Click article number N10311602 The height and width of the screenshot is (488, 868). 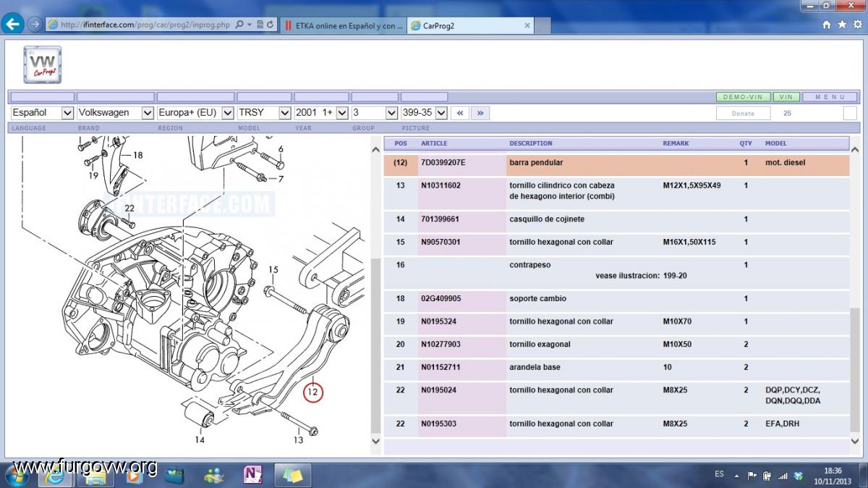pyautogui.click(x=441, y=185)
